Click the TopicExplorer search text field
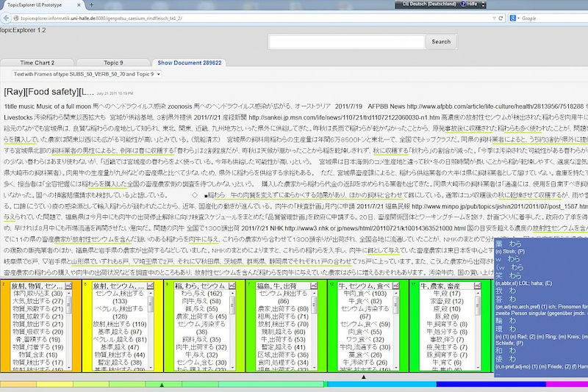This screenshot has height=392, width=588. (347, 42)
